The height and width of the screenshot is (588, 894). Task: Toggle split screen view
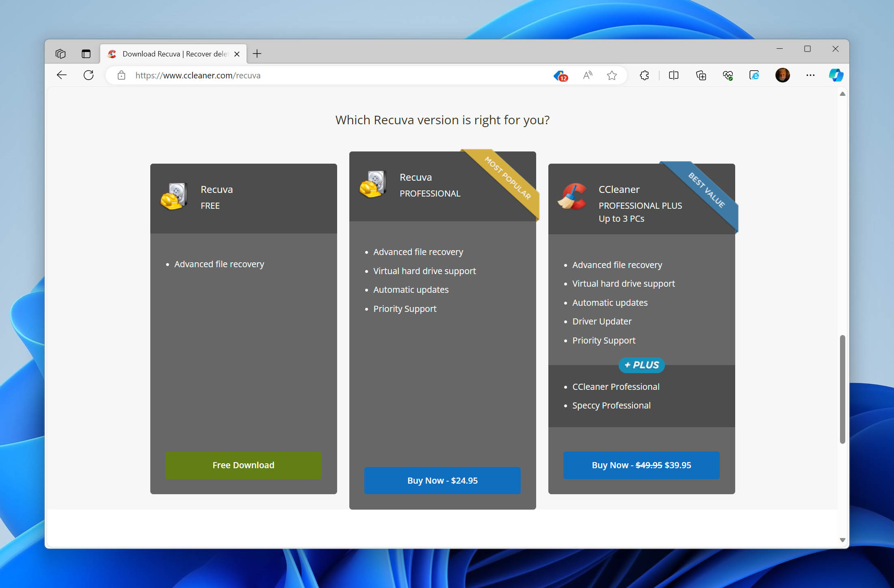click(x=673, y=75)
